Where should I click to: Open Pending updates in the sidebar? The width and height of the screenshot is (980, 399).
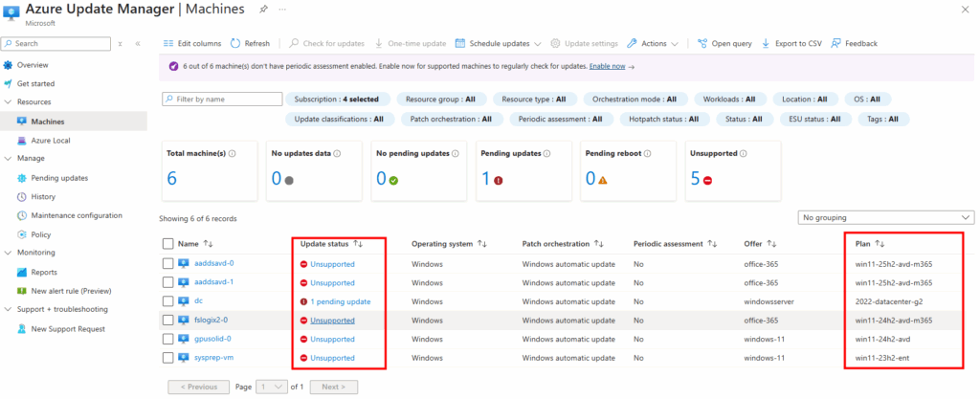coord(59,177)
